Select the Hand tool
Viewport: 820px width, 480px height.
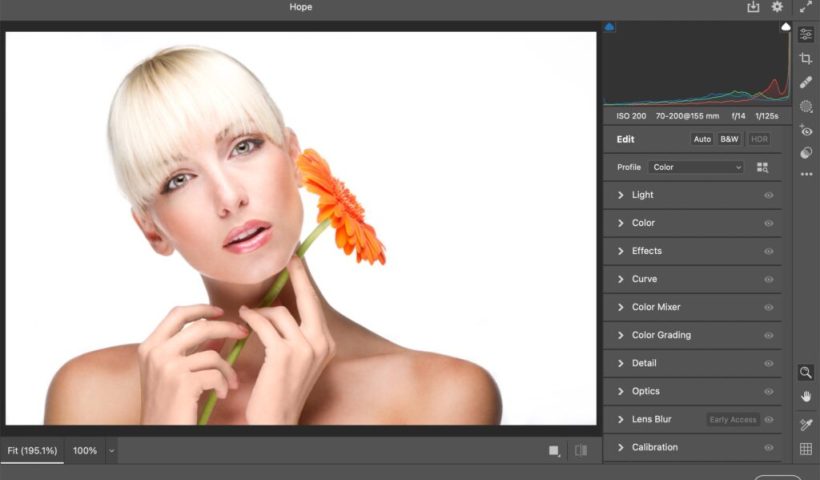(806, 397)
